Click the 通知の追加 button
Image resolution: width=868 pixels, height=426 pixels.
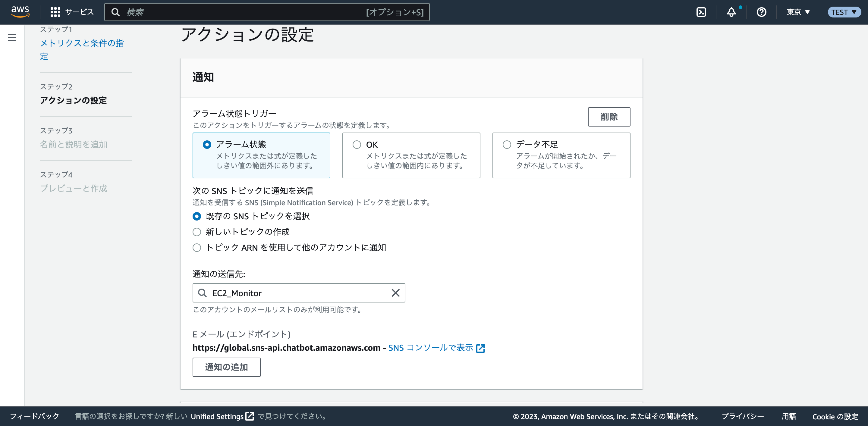point(226,367)
